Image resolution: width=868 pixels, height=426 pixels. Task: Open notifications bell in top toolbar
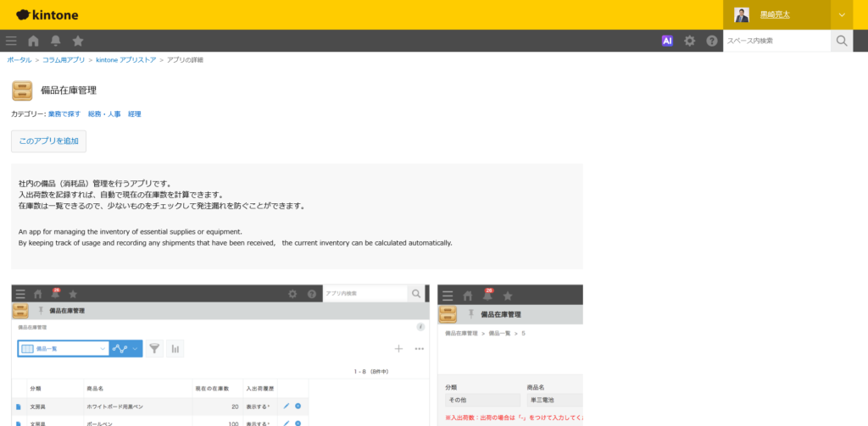pyautogui.click(x=56, y=41)
